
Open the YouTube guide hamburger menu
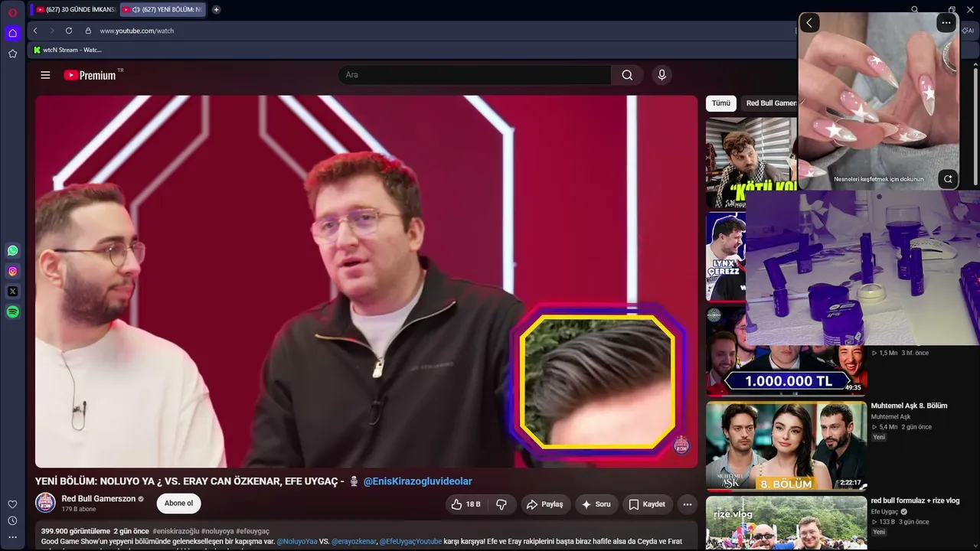45,75
